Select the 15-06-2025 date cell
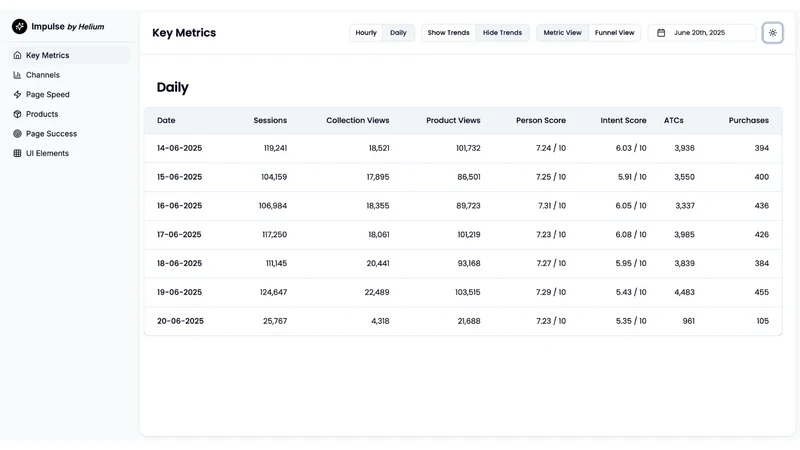Viewport: 800px width, 450px height. point(180,177)
